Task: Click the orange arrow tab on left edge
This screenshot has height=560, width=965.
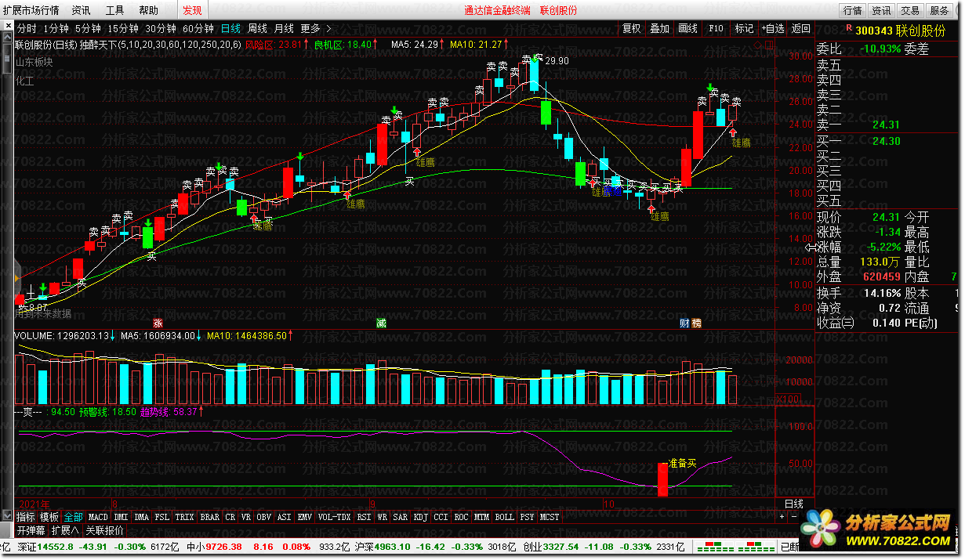Action: coord(17,279)
